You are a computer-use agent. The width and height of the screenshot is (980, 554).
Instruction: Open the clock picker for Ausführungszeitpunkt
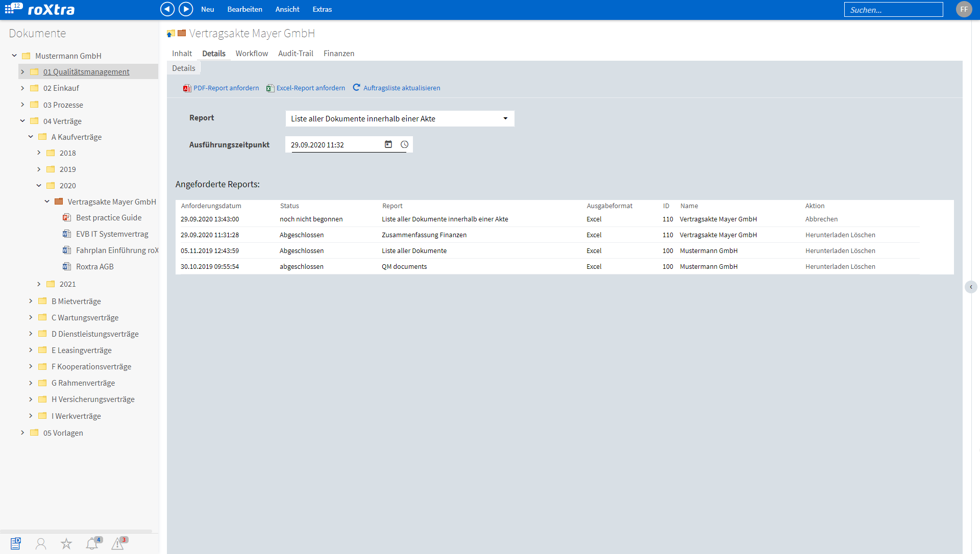pos(405,144)
